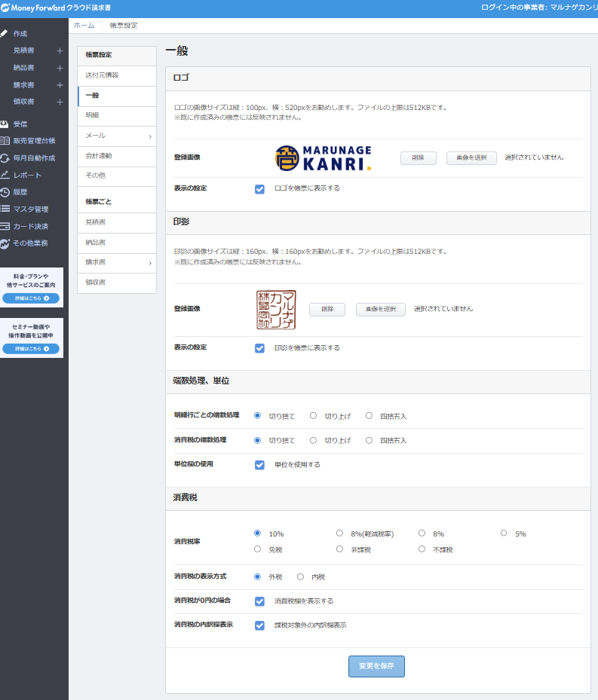Click the ホーム breadcrumb link

point(84,26)
